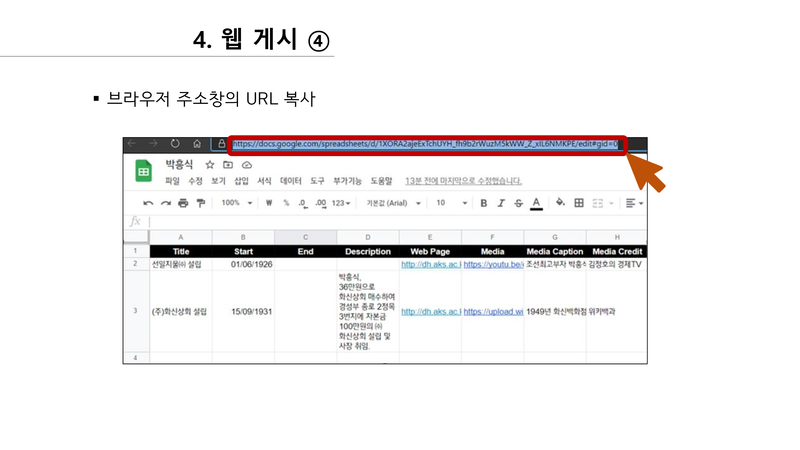Open the 삽입 menu
The width and height of the screenshot is (800, 450).
pyautogui.click(x=241, y=181)
